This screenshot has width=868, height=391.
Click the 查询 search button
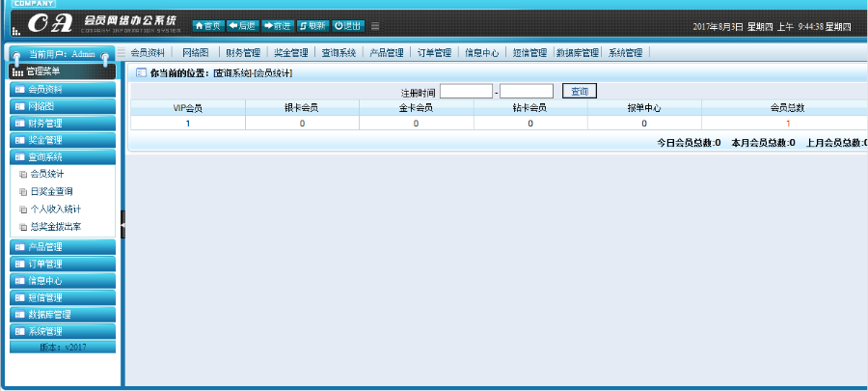pyautogui.click(x=579, y=92)
